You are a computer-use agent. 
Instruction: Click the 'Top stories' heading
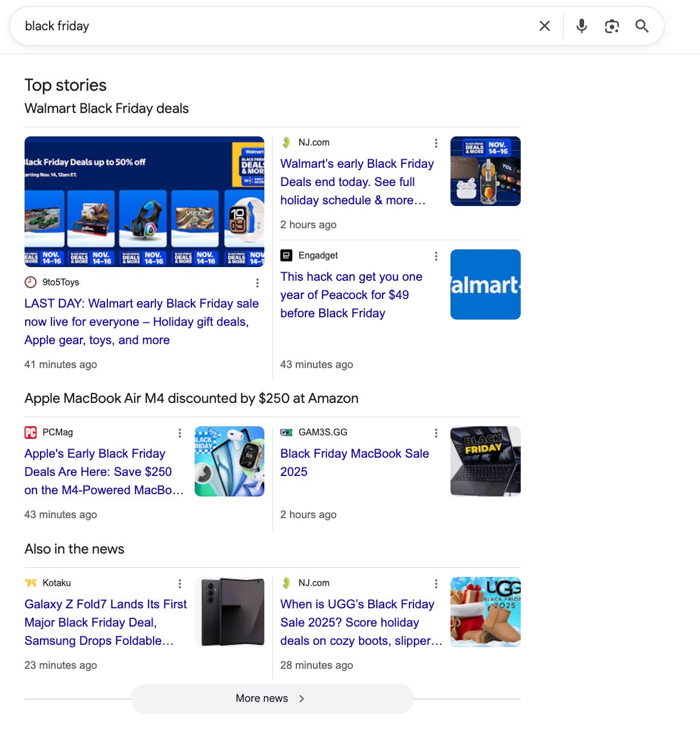coord(66,85)
